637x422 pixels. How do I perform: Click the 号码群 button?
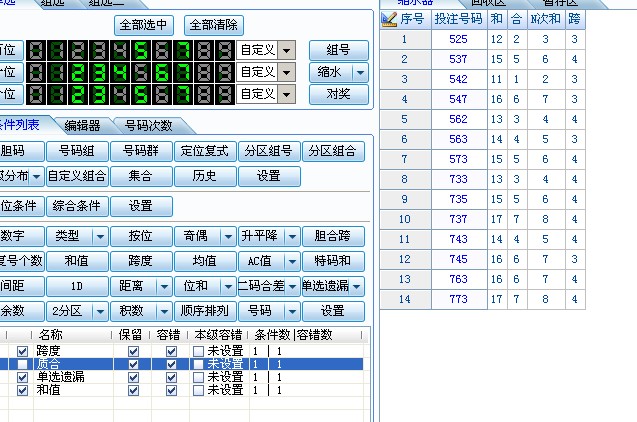(x=141, y=151)
